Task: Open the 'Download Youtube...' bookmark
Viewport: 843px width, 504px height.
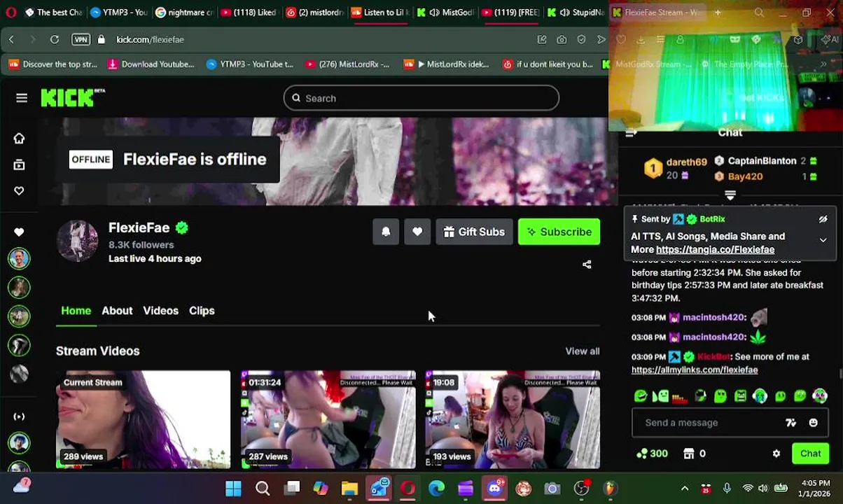Action: click(151, 64)
